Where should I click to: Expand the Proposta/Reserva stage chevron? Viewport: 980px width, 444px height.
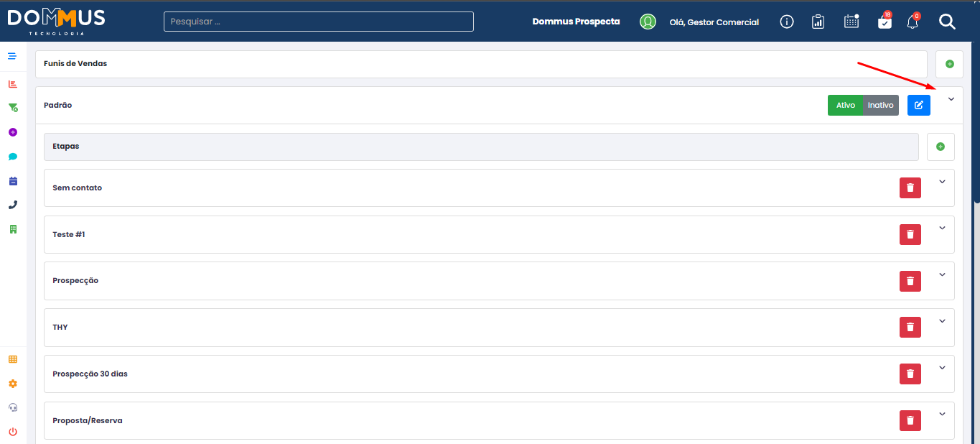943,414
